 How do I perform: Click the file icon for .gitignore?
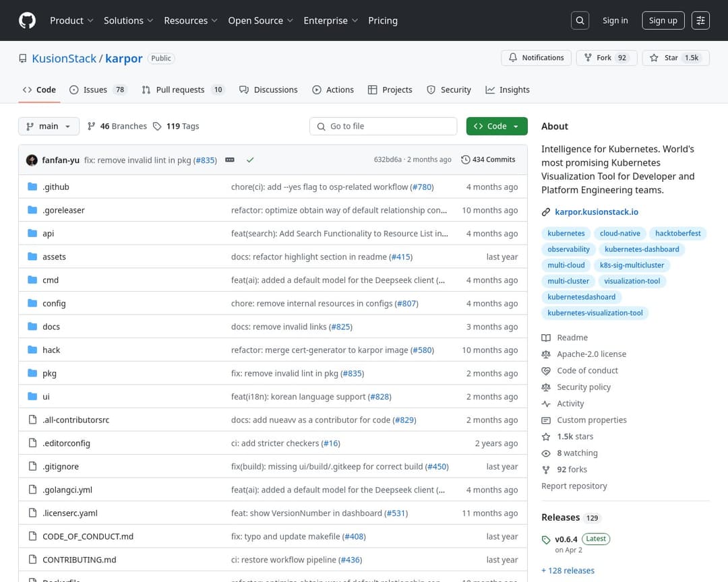[32, 466]
